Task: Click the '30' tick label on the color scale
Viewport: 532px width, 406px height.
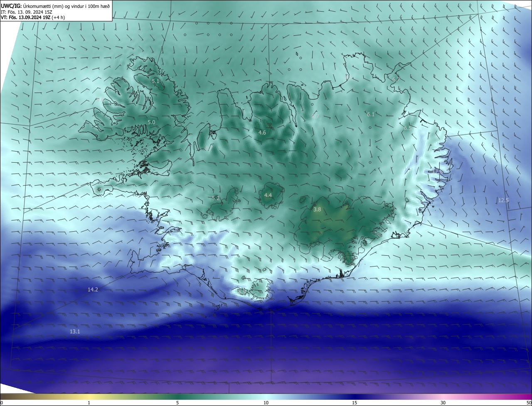Action: tap(443, 403)
